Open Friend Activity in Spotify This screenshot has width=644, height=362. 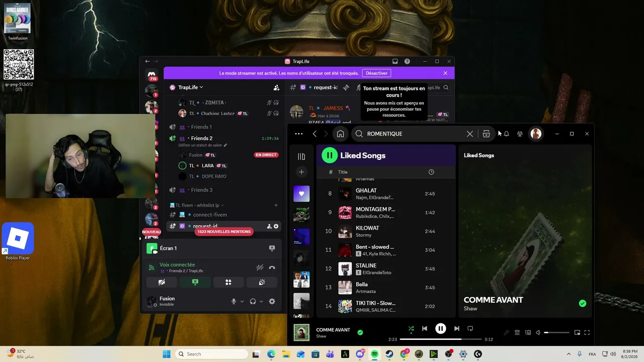click(520, 134)
